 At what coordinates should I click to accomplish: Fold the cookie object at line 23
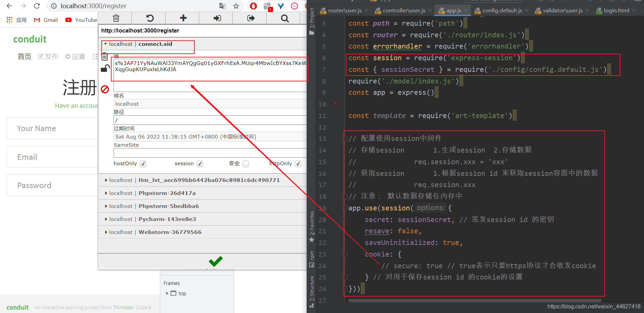(345, 254)
